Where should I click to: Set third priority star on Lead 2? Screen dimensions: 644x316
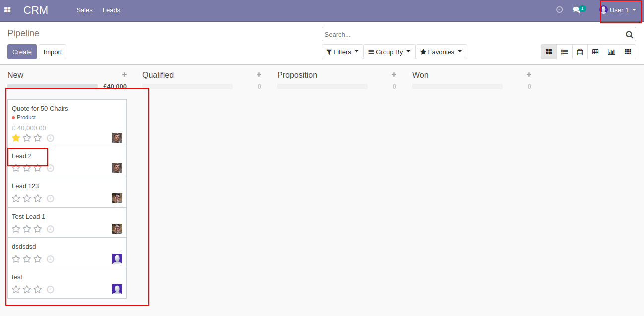[x=38, y=168]
